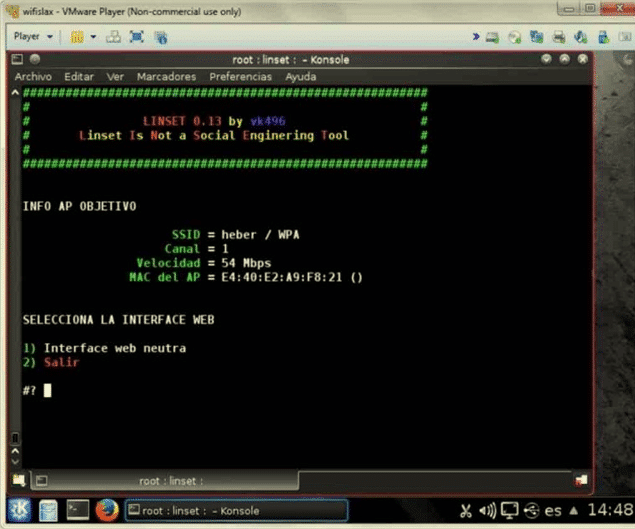
Task: Launch Firefox from the taskbar
Action: [107, 510]
